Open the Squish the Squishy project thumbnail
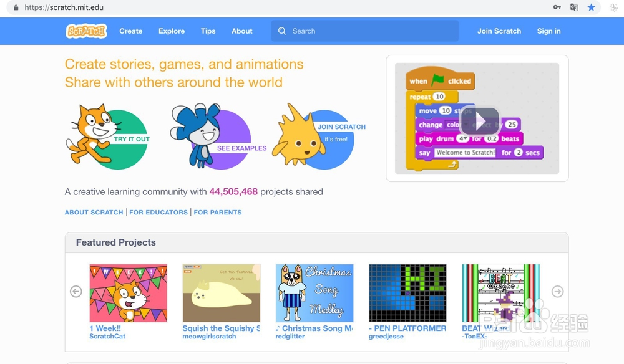The image size is (624, 364). click(222, 293)
